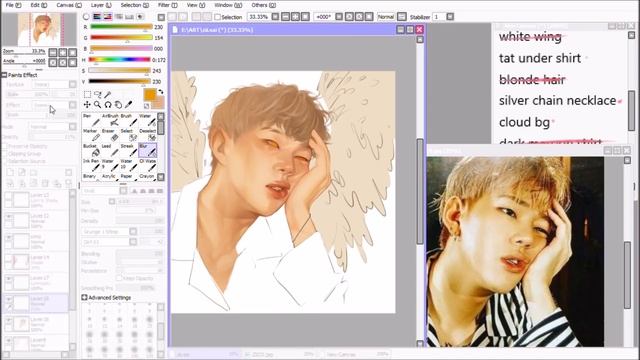Open the rotation angle dropdown in the toolbar
Screen dimensions: 640x360
(x=339, y=17)
